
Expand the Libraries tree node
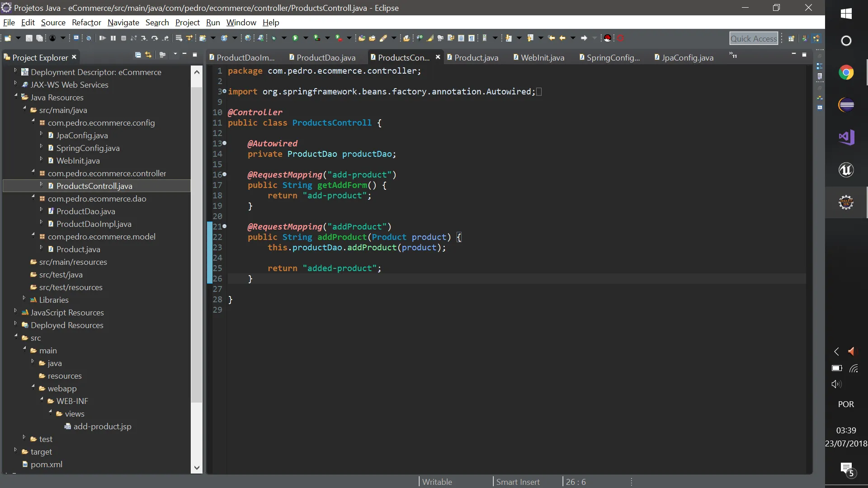click(24, 298)
